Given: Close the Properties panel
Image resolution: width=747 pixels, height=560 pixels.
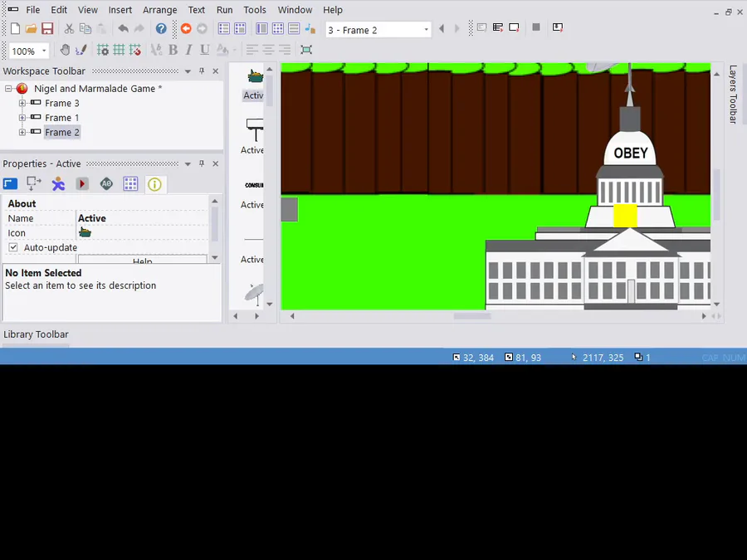Looking at the screenshot, I should click(215, 163).
